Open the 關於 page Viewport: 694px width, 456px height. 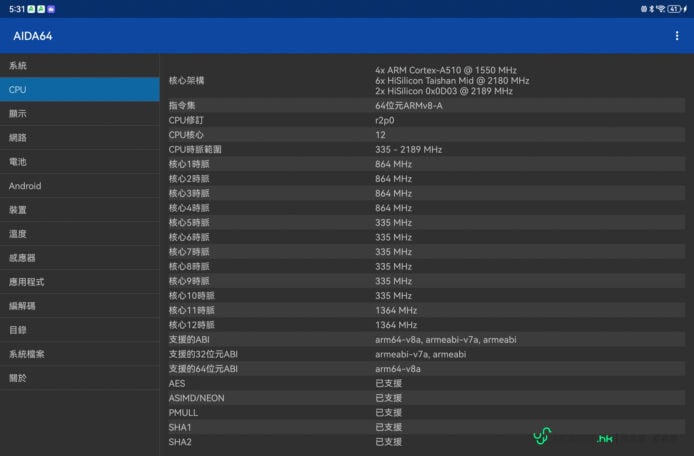coord(79,377)
